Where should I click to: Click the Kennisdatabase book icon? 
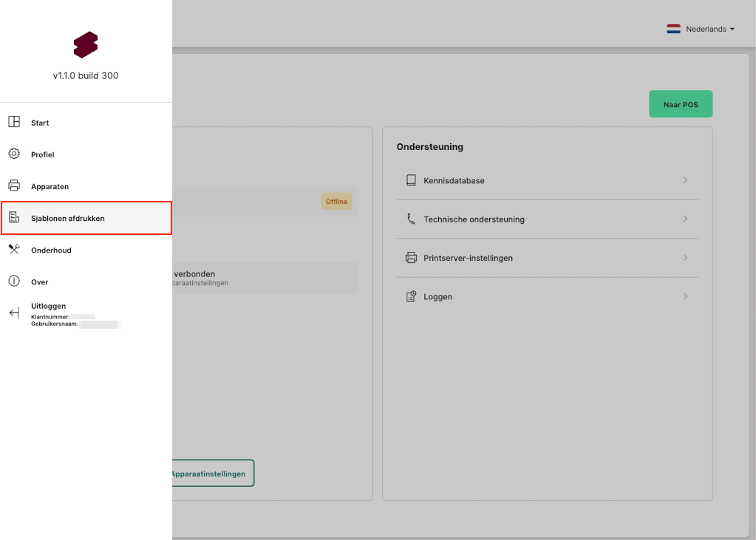pos(411,180)
